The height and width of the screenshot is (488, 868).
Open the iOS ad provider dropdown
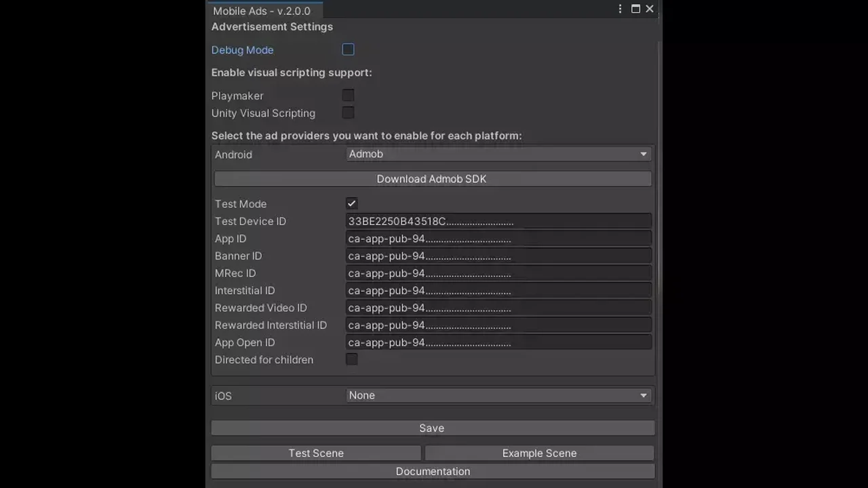coord(498,395)
